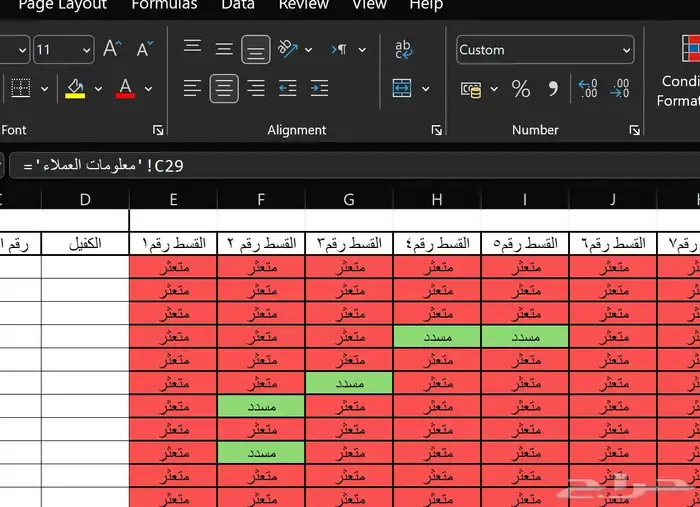
Task: Open the Formulas tab
Action: coord(164,5)
